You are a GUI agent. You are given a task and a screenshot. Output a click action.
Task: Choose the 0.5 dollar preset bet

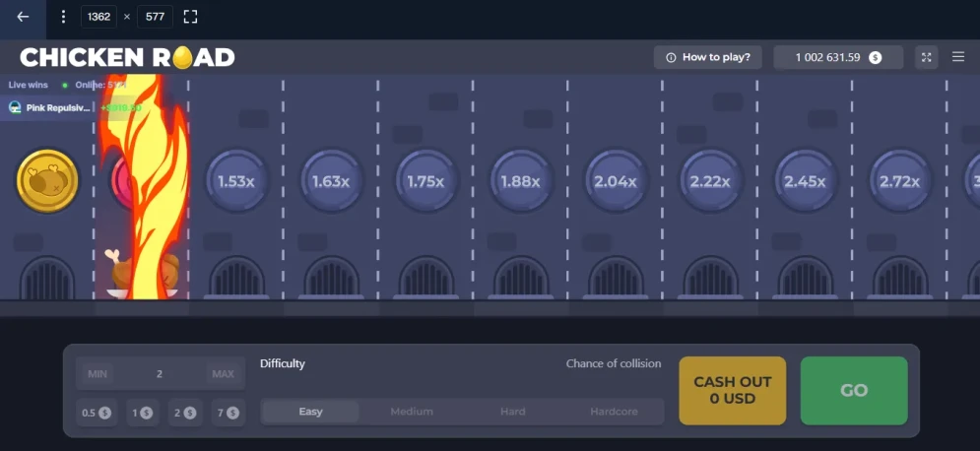coord(97,413)
